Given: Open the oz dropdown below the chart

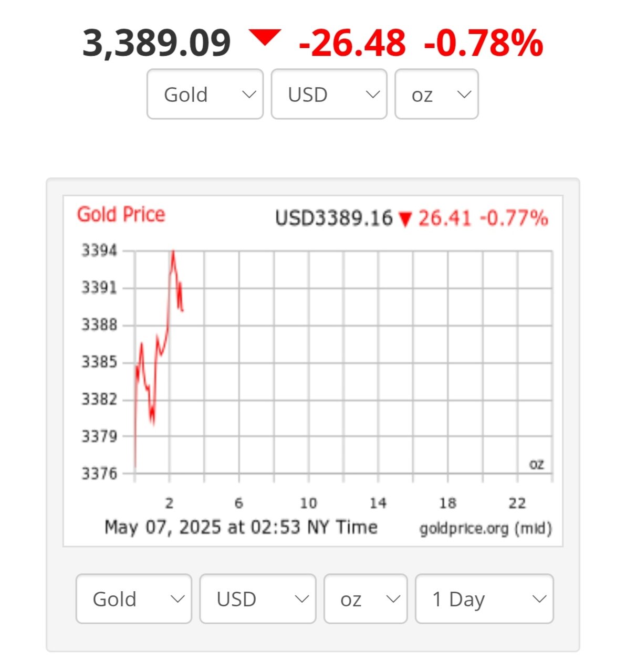Looking at the screenshot, I should click(x=366, y=599).
